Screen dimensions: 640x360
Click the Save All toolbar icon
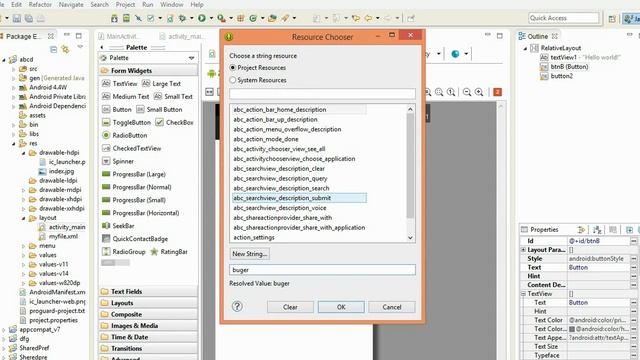pos(29,18)
